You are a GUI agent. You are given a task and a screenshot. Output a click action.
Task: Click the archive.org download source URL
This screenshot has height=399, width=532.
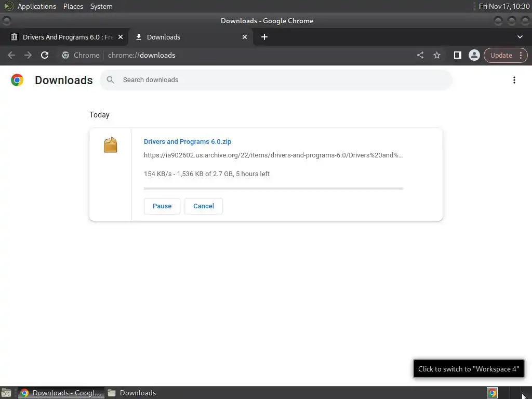click(273, 155)
